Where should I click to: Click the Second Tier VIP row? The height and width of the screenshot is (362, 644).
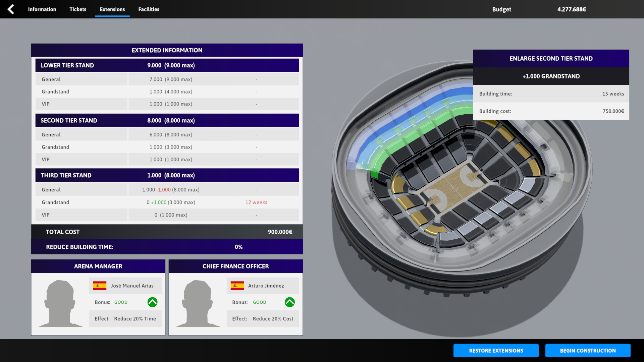167,160
